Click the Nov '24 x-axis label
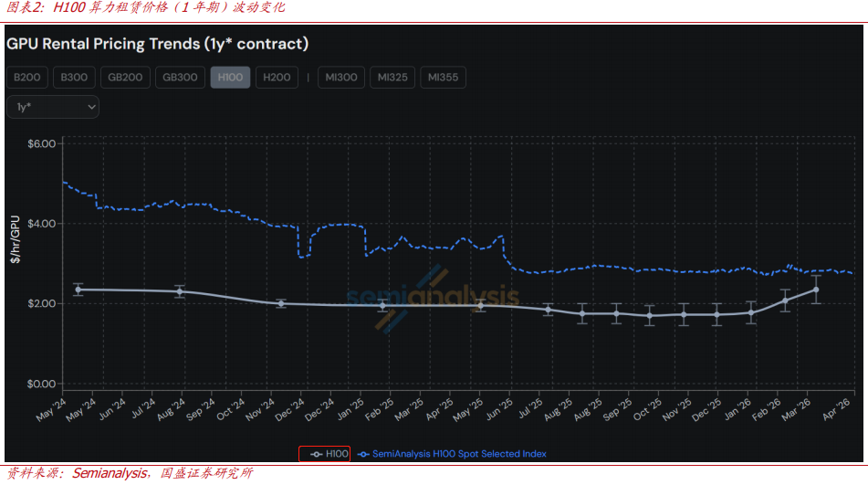This screenshot has width=868, height=485. (x=259, y=409)
